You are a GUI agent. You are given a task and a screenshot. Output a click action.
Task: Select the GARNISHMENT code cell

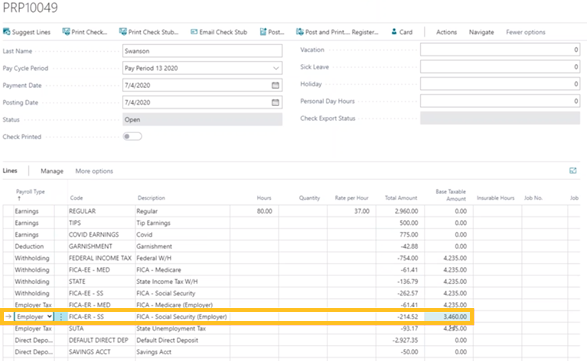102,246
